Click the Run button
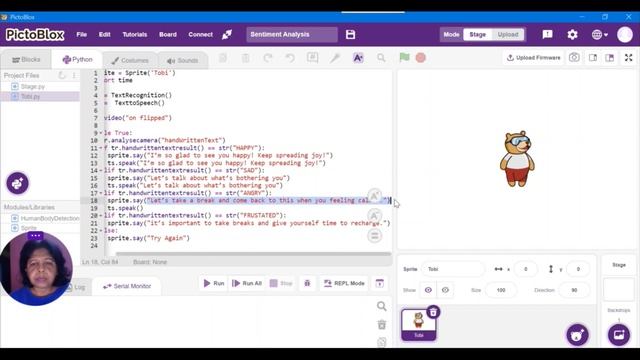The width and height of the screenshot is (640, 360). (214, 283)
